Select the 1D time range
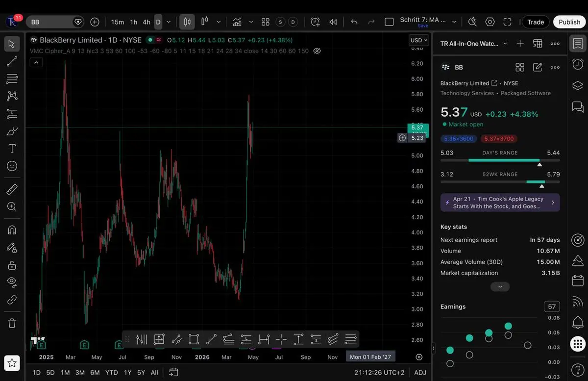Image resolution: width=588 pixels, height=381 pixels. (x=36, y=373)
